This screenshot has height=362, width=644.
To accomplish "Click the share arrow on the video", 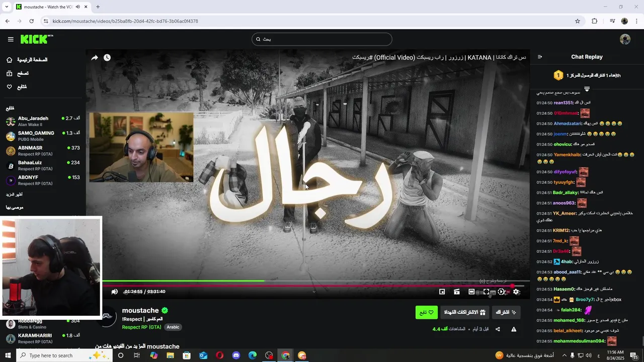I will tap(95, 58).
